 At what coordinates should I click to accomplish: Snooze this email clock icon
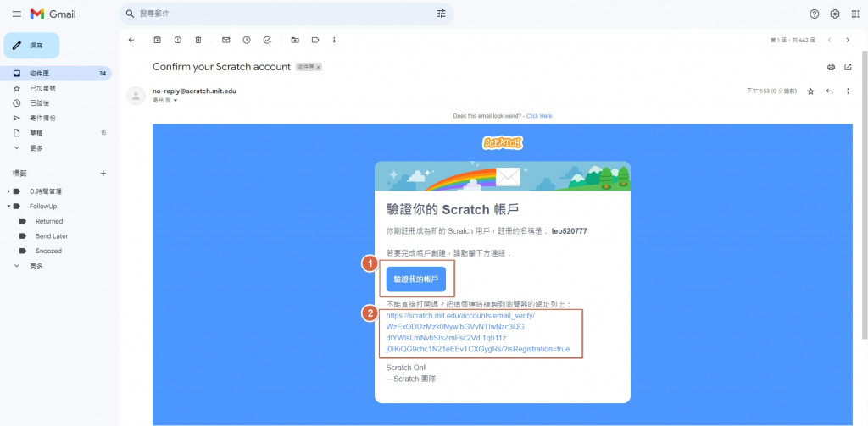[x=247, y=40]
